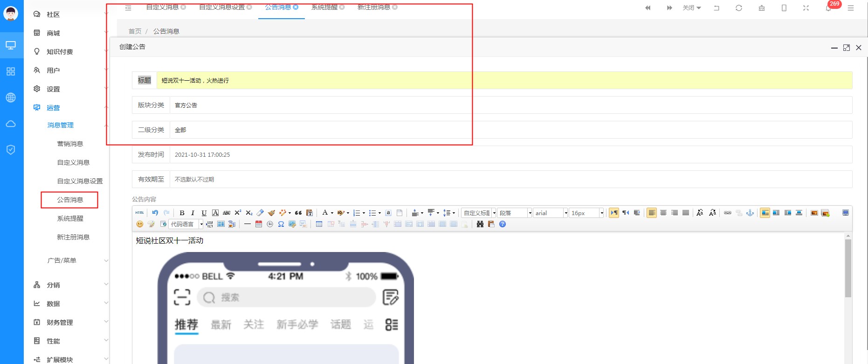Click the user avatar in the sidebar

[11, 14]
